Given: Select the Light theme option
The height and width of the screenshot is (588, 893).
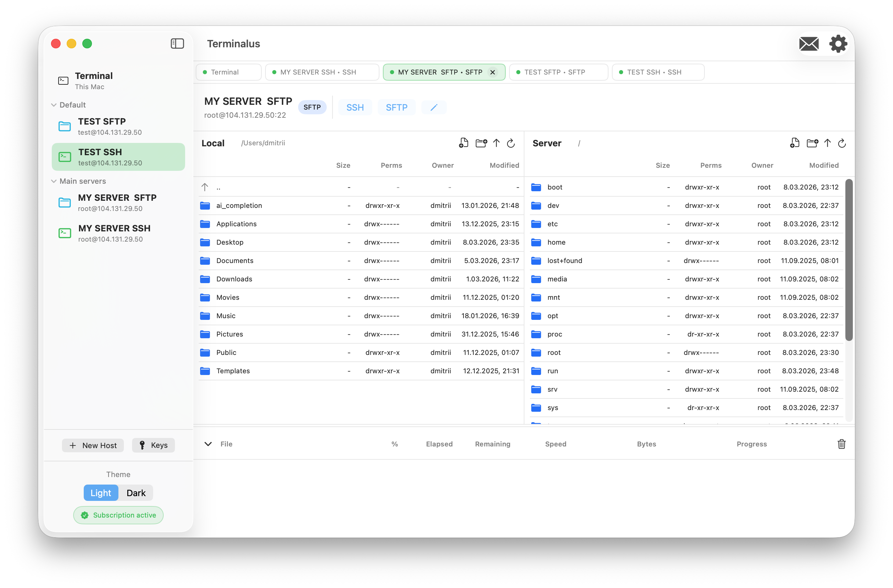Looking at the screenshot, I should (100, 493).
